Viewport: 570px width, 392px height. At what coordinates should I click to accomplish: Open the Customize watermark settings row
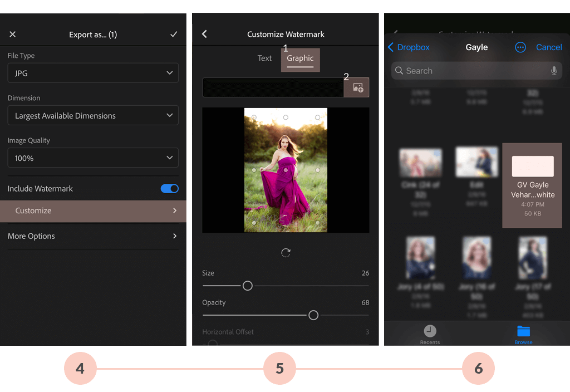(93, 211)
